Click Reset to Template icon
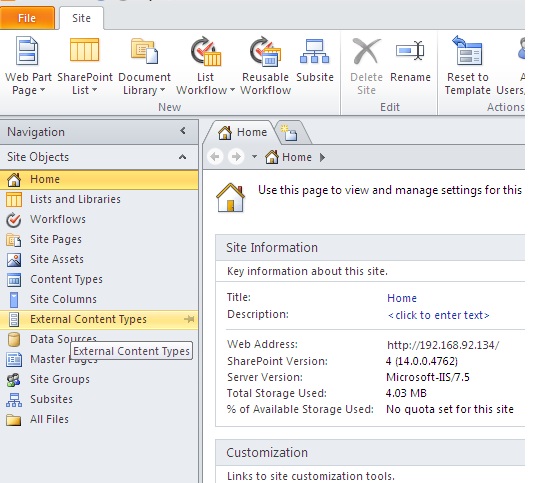Image resolution: width=541 pixels, height=483 pixels. point(467,50)
